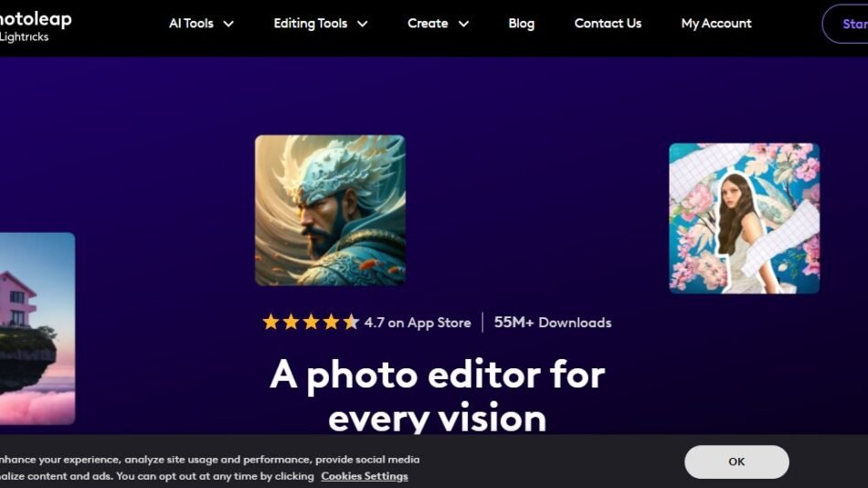Select the pink floating house thumbnail
868x488 pixels.
point(37,328)
